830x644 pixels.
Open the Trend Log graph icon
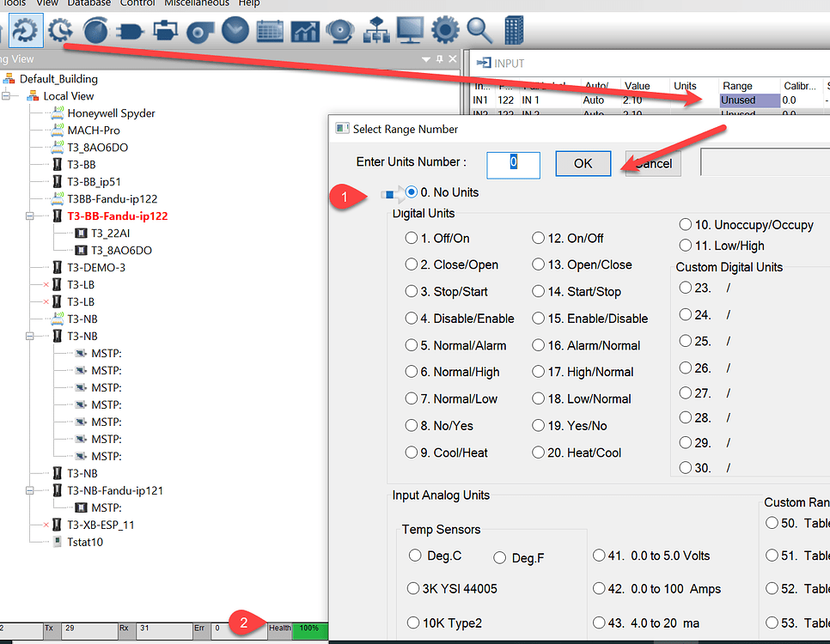304,29
